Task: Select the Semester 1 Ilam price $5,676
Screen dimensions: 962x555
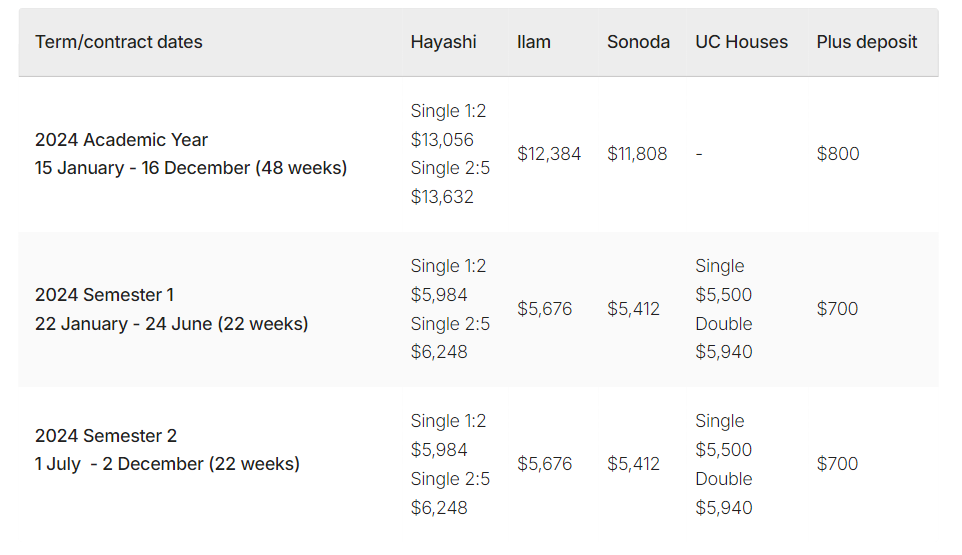Action: (x=545, y=309)
